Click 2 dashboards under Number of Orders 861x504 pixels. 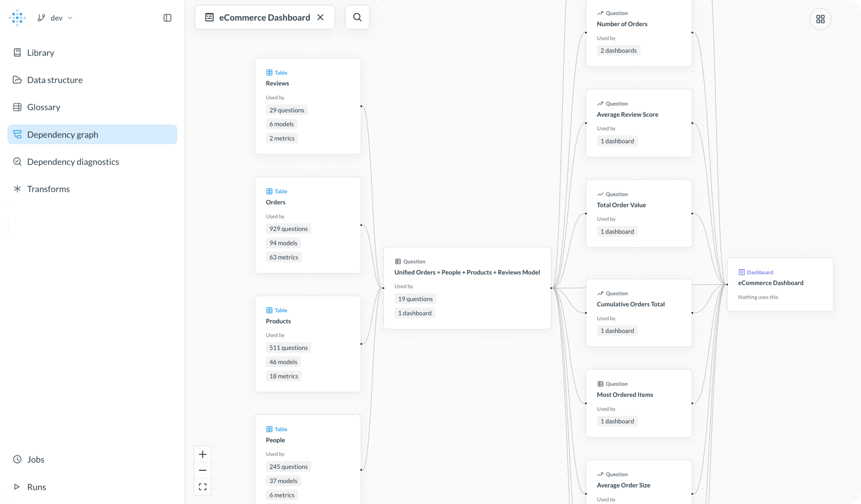[618, 50]
